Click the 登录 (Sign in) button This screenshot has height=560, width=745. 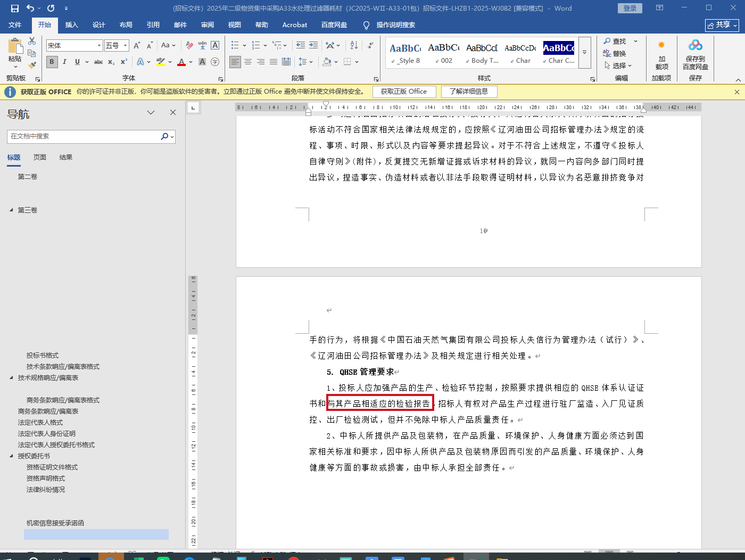pos(630,8)
